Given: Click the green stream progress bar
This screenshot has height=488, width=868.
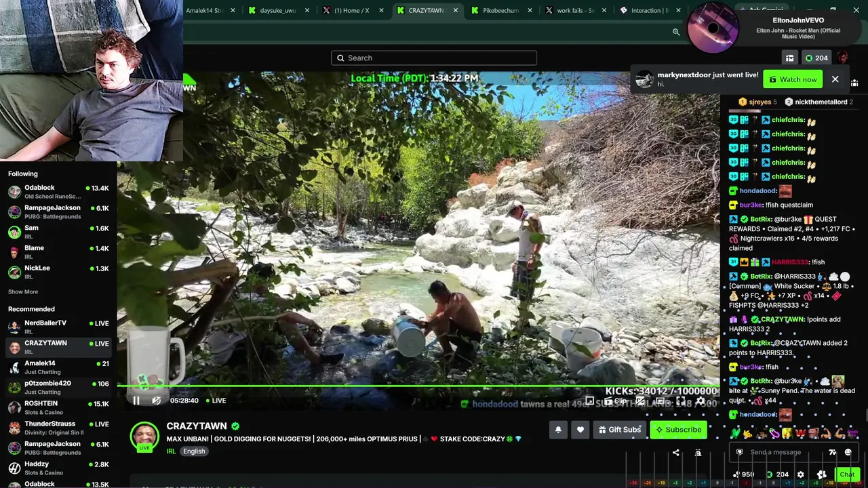Looking at the screenshot, I should [x=418, y=386].
